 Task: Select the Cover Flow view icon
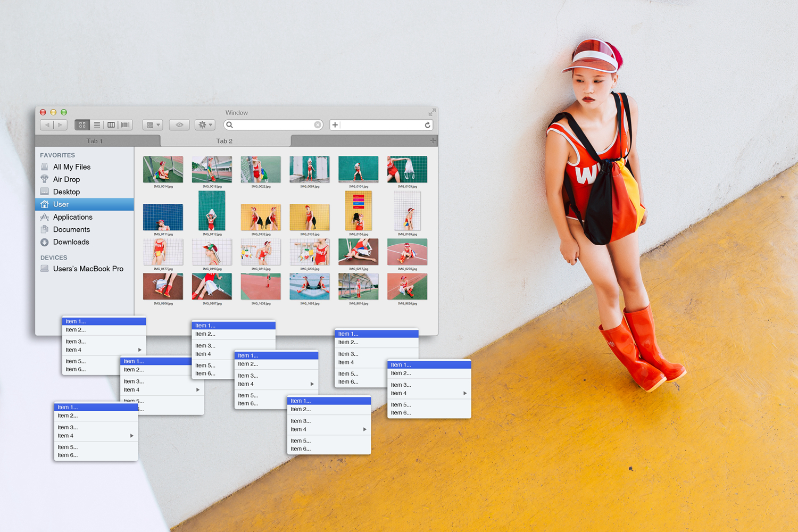[126, 125]
